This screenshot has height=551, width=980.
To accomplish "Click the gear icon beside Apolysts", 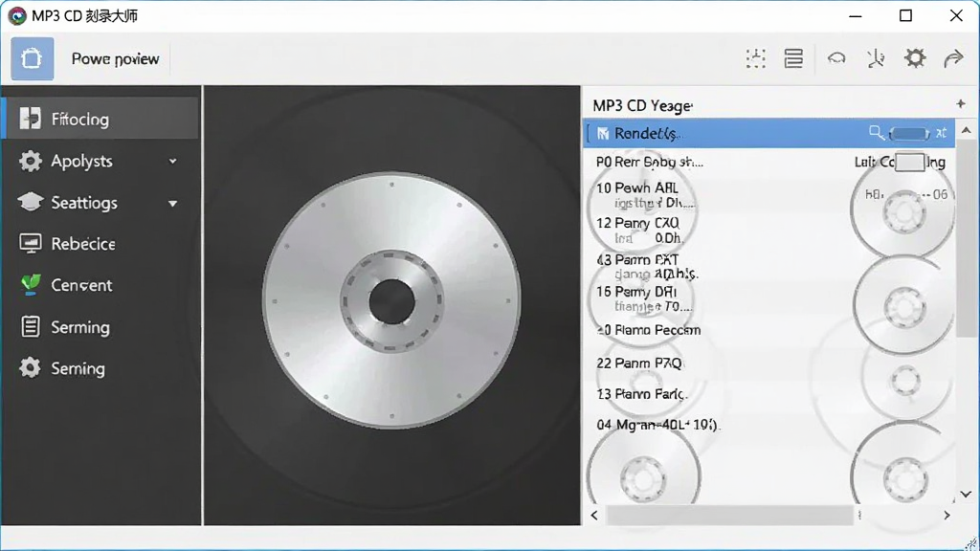I will 30,161.
